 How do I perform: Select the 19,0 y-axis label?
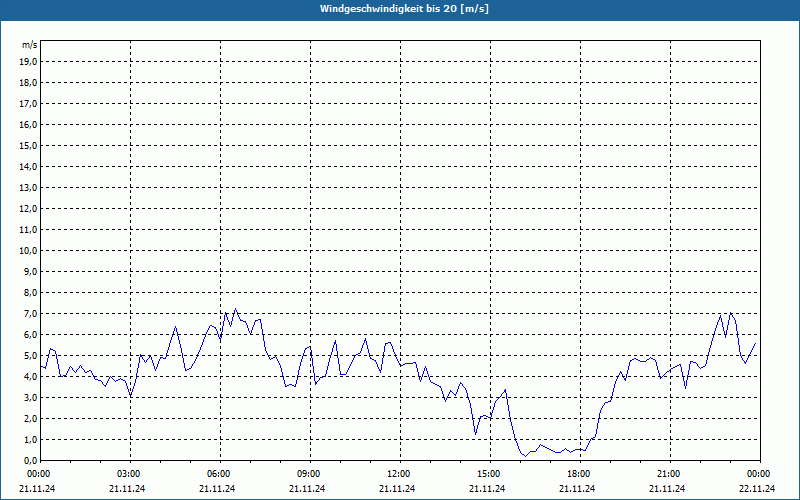coord(28,62)
